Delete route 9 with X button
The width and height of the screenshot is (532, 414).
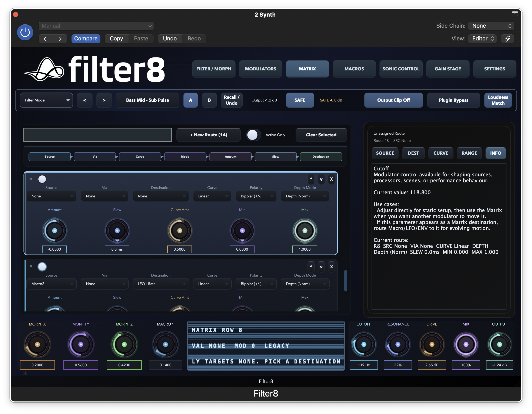tap(332, 267)
